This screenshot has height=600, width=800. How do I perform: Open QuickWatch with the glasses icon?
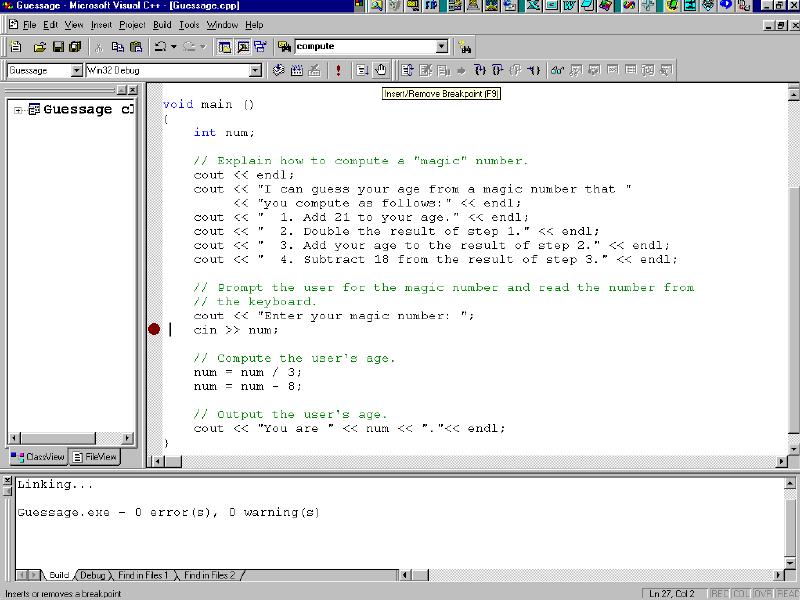[557, 70]
